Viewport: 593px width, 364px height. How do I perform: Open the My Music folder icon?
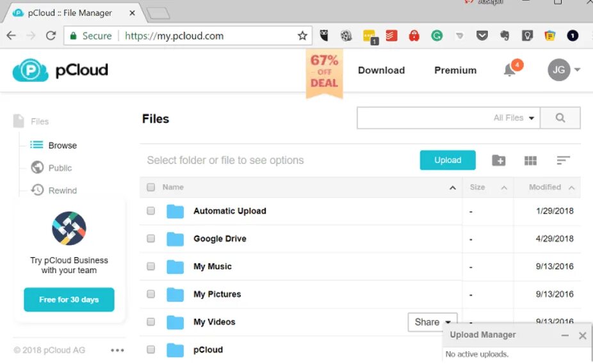[x=175, y=267]
